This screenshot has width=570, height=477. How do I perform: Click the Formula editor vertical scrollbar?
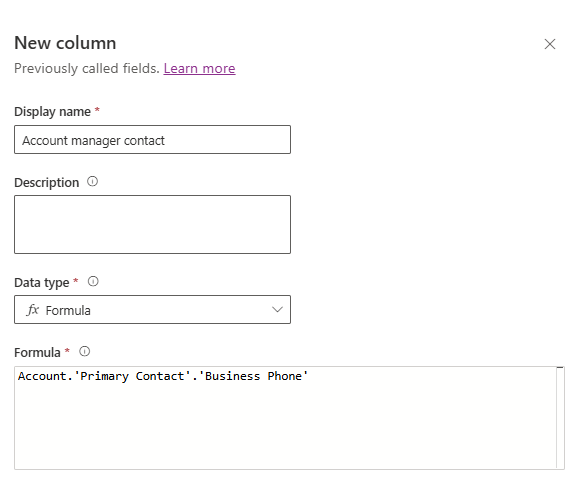tap(560, 418)
